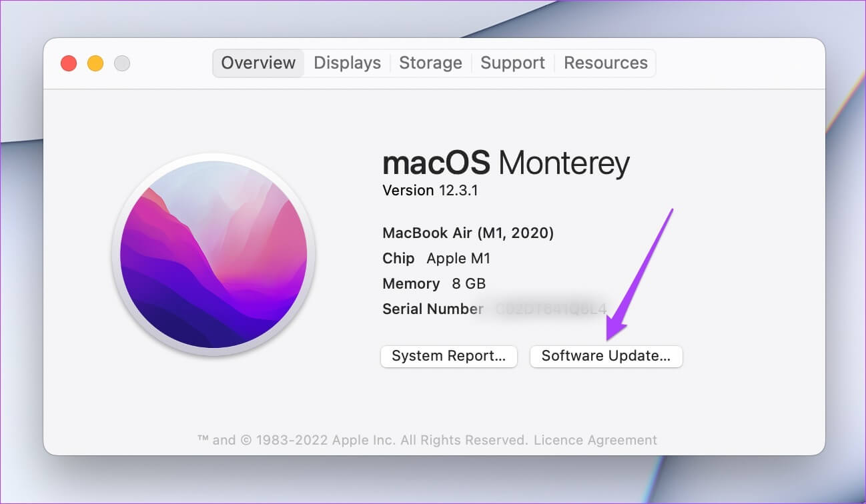The height and width of the screenshot is (504, 866).
Task: Select the MacBook Air (M1, 2020) model text
Action: [468, 233]
